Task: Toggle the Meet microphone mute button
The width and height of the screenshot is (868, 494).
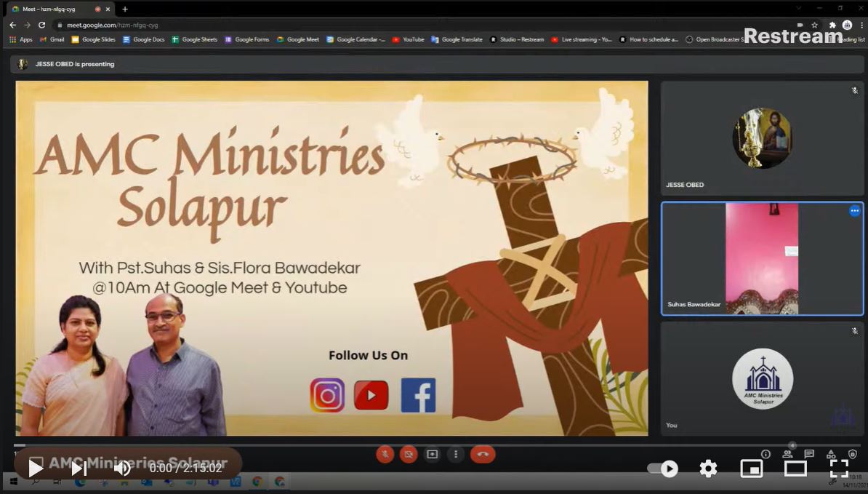Action: [385, 455]
